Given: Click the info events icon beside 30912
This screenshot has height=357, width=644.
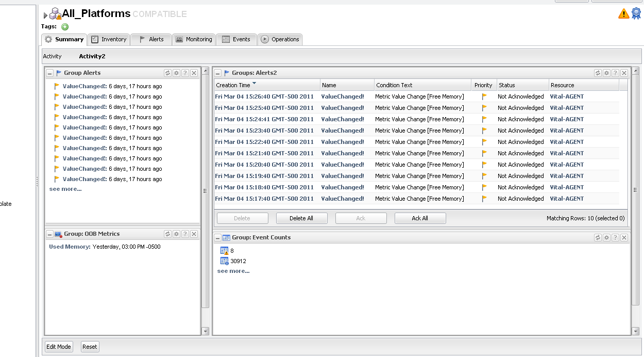Looking at the screenshot, I should click(x=224, y=261).
